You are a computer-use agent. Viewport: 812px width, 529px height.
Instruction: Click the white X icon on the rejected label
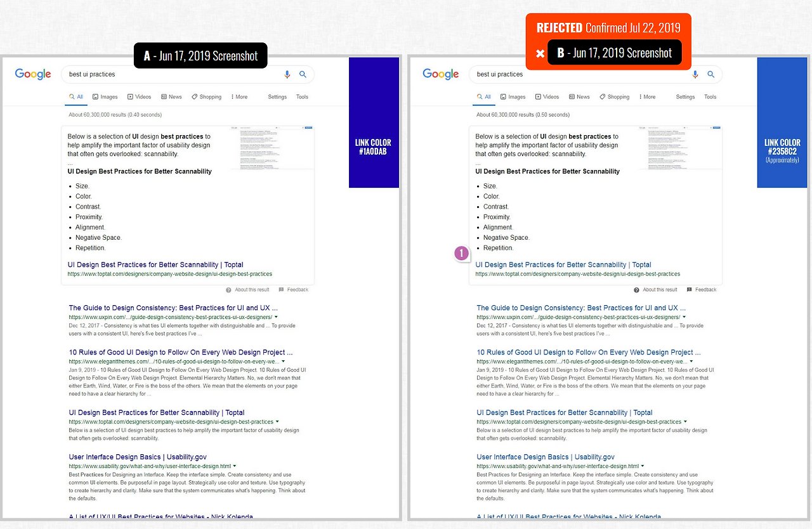click(x=540, y=53)
